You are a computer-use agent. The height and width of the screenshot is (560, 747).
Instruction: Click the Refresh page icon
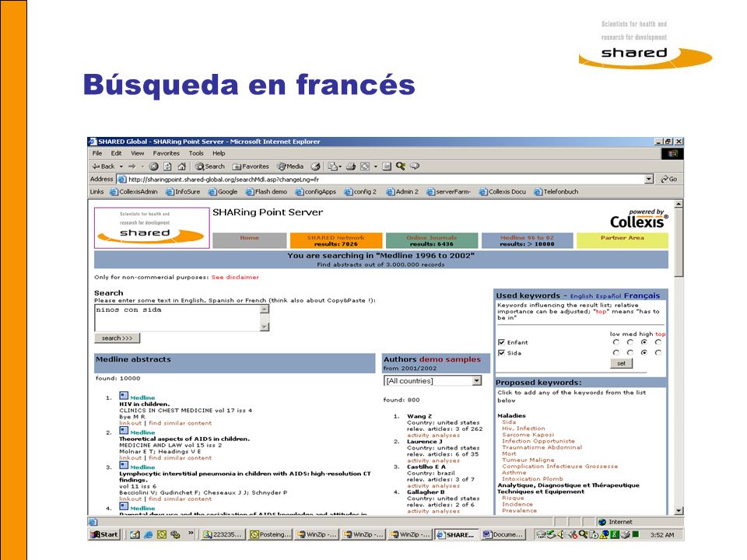(x=167, y=166)
